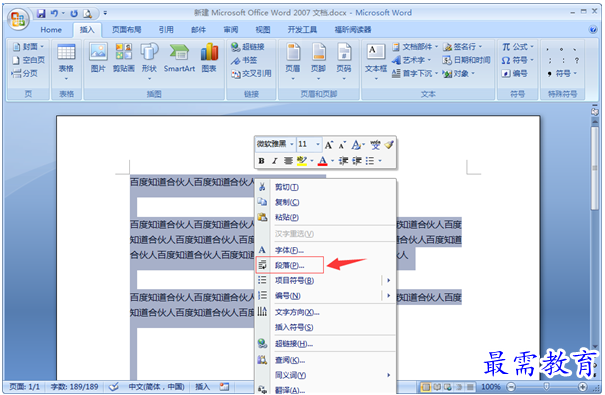The height and width of the screenshot is (395, 605).
Task: Click the 插入 insert mode indicator
Action: (202, 387)
